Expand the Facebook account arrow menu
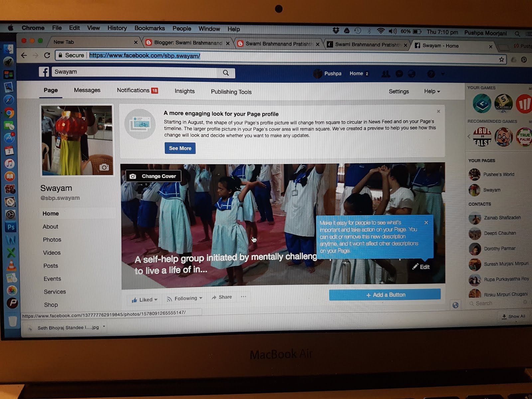Viewport: 532px width, 399px height. 443,74
